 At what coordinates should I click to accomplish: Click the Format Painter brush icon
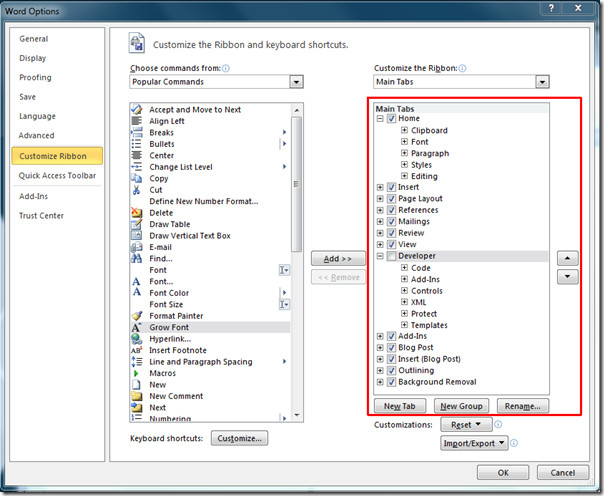click(x=136, y=316)
